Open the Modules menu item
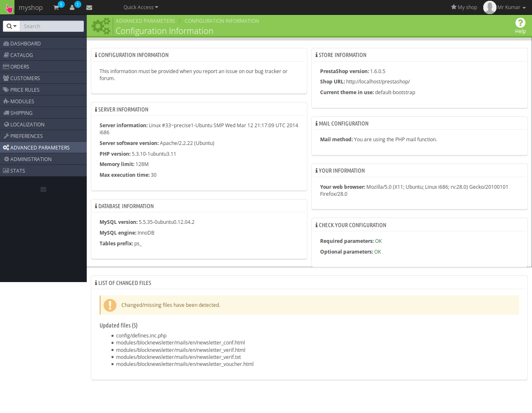 (43, 101)
